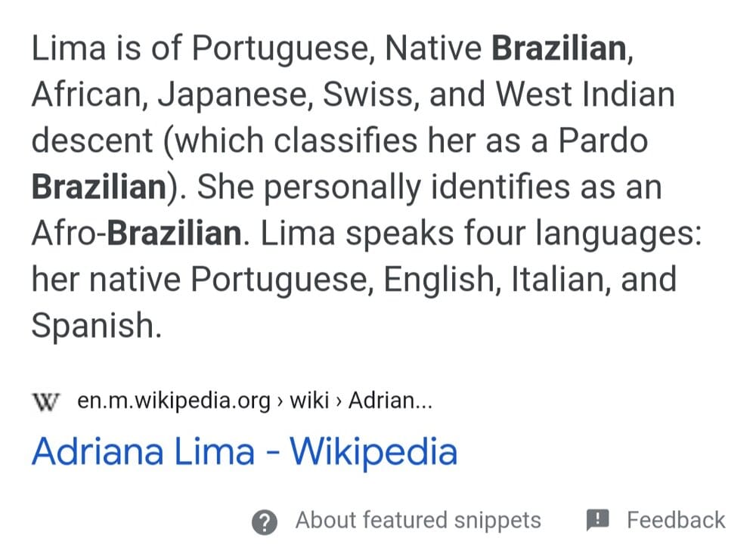The height and width of the screenshot is (548, 756).
Task: Click the word "Italian" in the languages list
Action: pyautogui.click(x=559, y=280)
